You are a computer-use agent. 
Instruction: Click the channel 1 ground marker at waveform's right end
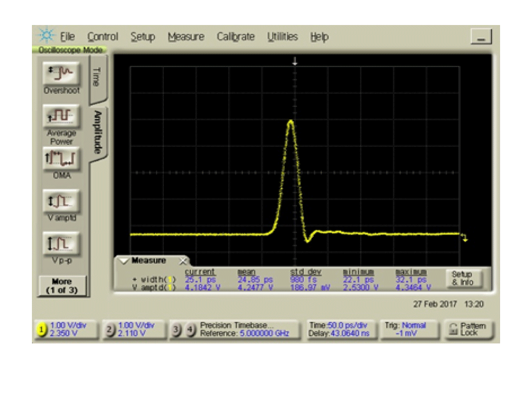[464, 237]
